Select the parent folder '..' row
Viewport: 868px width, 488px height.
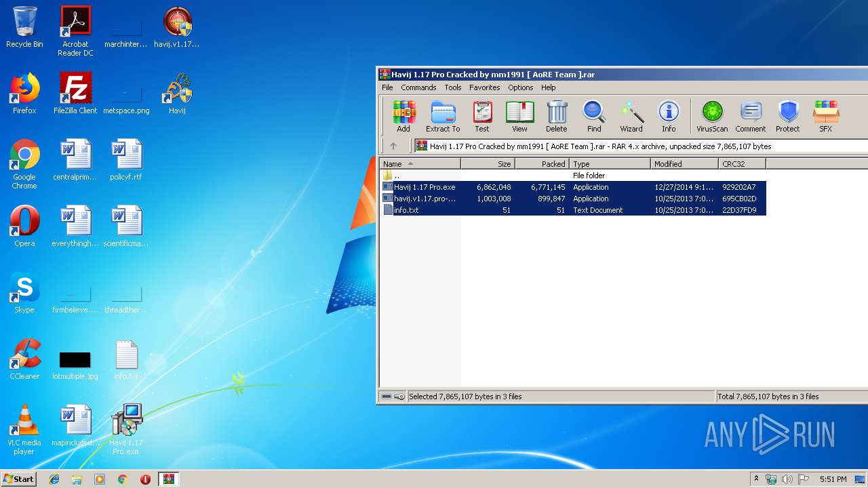573,176
